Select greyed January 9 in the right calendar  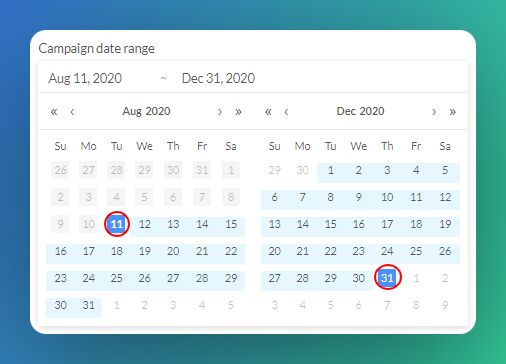tap(445, 305)
